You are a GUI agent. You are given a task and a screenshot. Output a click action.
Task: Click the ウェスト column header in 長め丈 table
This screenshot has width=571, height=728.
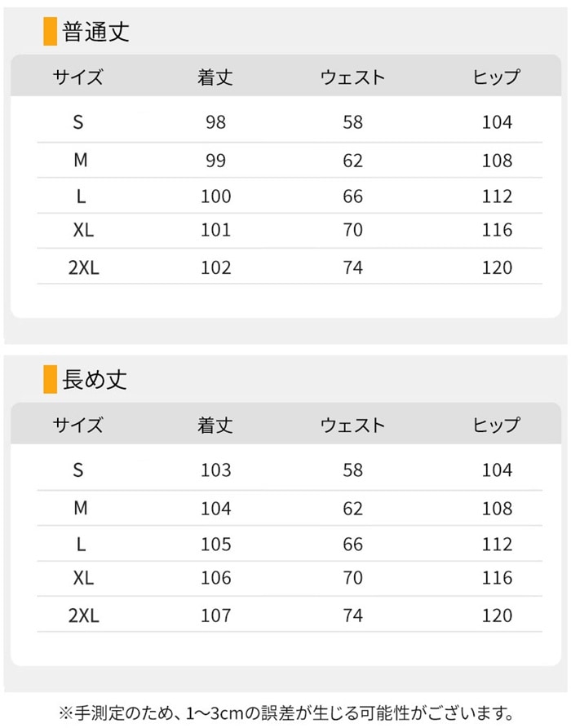[x=352, y=426]
